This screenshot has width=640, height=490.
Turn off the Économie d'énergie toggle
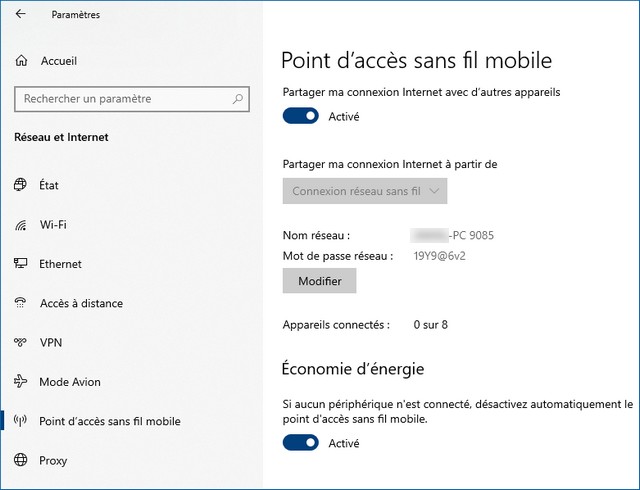[300, 443]
